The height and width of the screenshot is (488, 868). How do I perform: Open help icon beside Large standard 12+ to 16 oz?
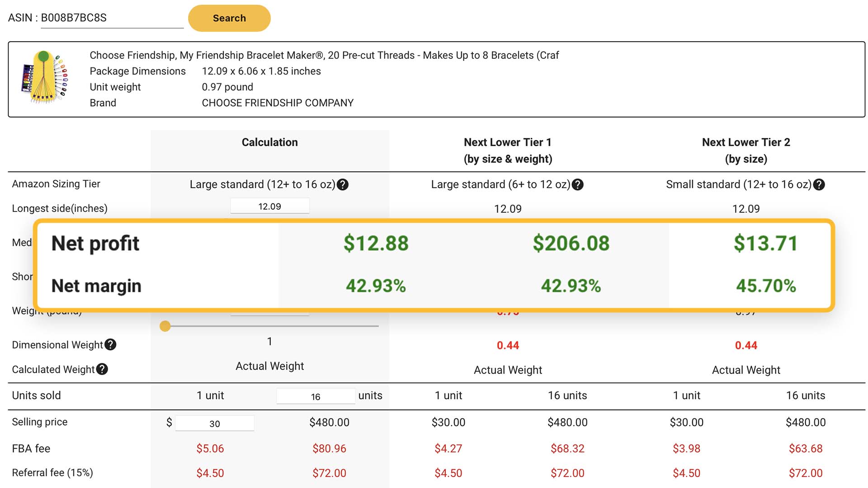click(343, 184)
